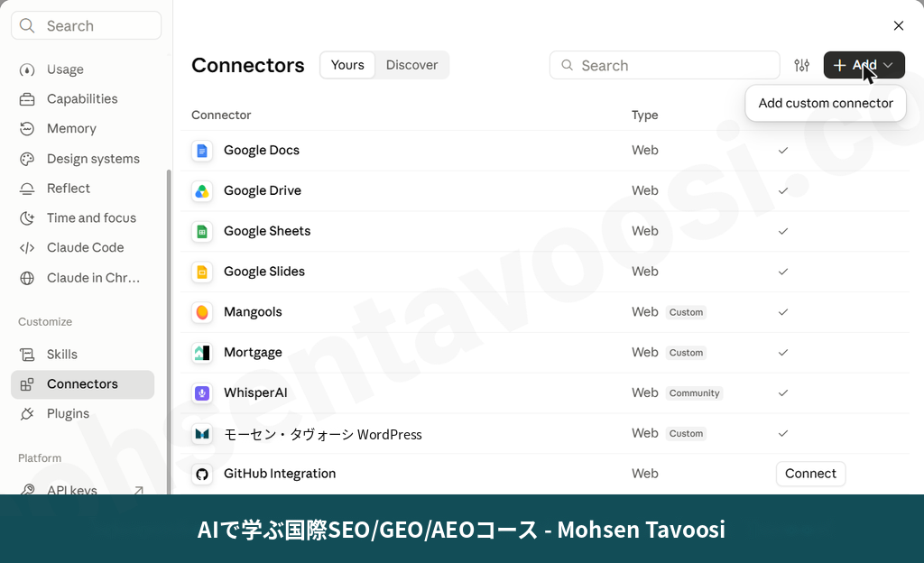This screenshot has width=924, height=563.
Task: Click the Custom badge on Mangools row
Action: click(686, 312)
